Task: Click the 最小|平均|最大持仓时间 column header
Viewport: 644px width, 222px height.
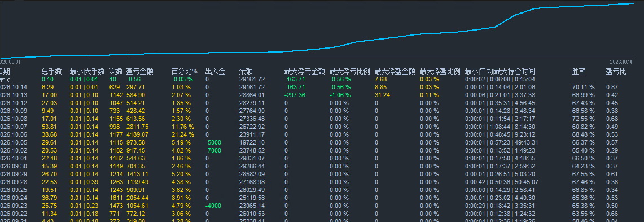Action: pyautogui.click(x=500, y=72)
